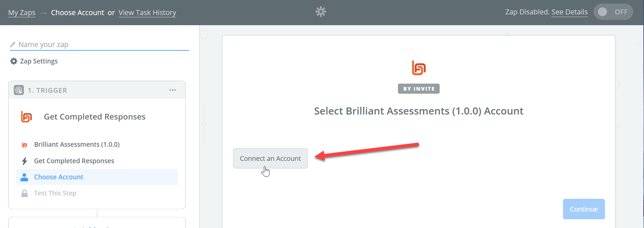
Task: Toggle the zap ON/OFF switch
Action: [x=613, y=12]
